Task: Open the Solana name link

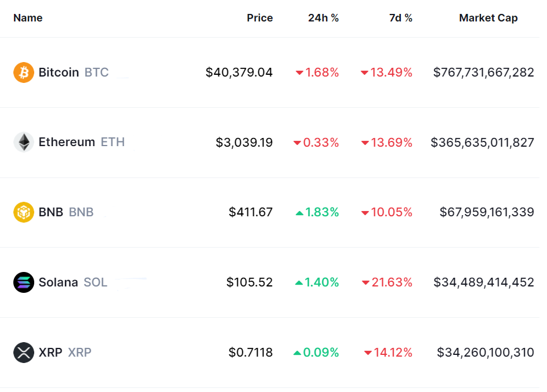Action: pos(58,282)
